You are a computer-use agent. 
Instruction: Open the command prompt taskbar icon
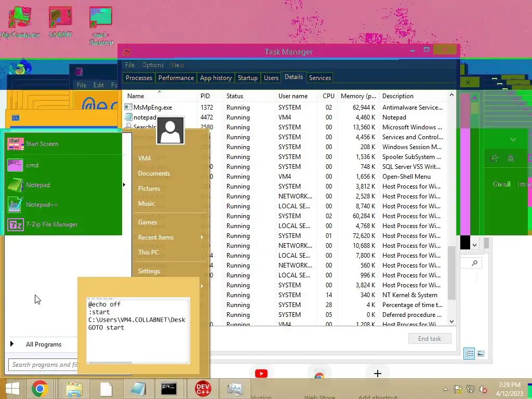coord(169,389)
